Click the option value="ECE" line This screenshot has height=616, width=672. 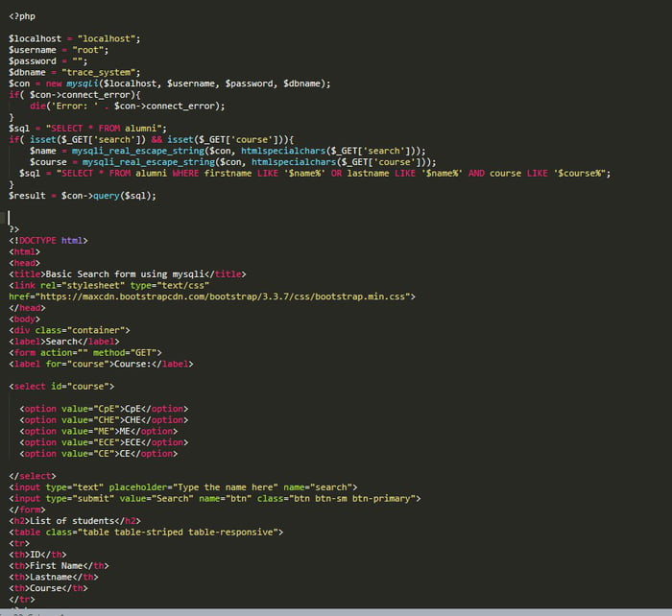pos(104,442)
